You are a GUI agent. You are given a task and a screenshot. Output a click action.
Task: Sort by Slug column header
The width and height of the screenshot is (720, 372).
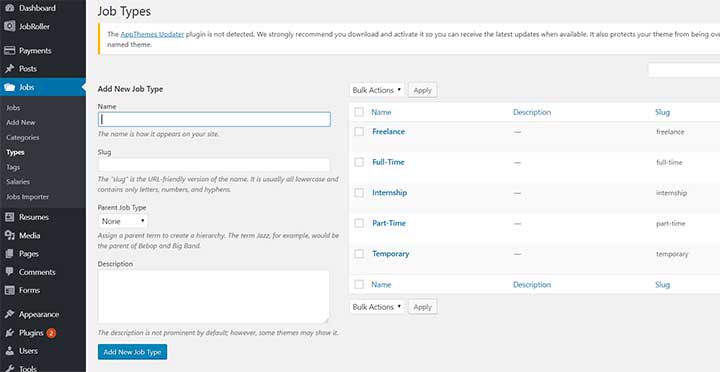pos(663,112)
